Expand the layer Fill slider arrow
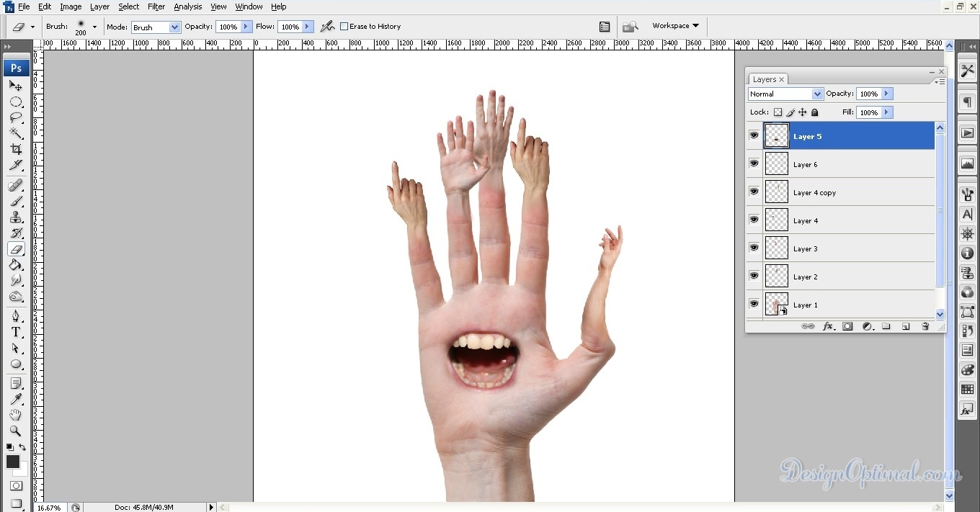The width and height of the screenshot is (980, 512). [x=887, y=112]
